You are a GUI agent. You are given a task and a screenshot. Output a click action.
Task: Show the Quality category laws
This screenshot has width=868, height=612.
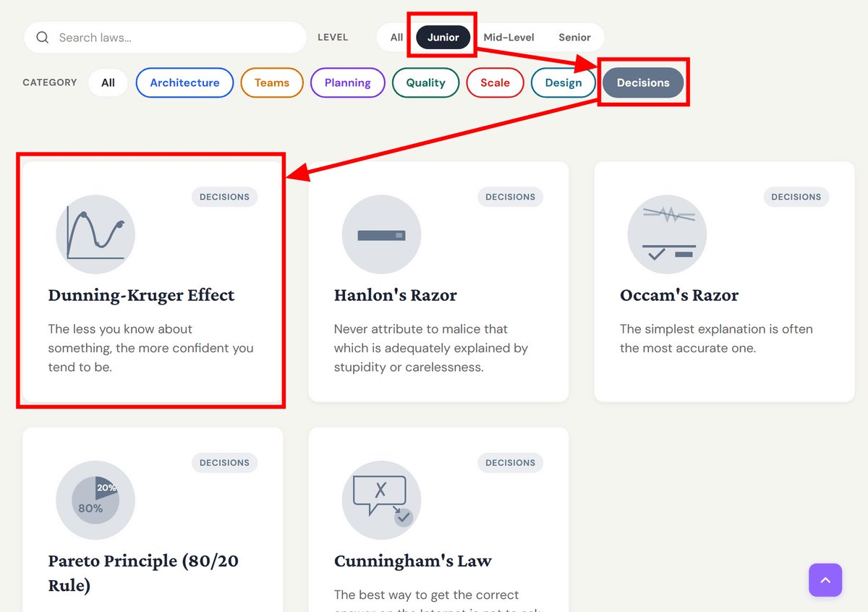(425, 82)
